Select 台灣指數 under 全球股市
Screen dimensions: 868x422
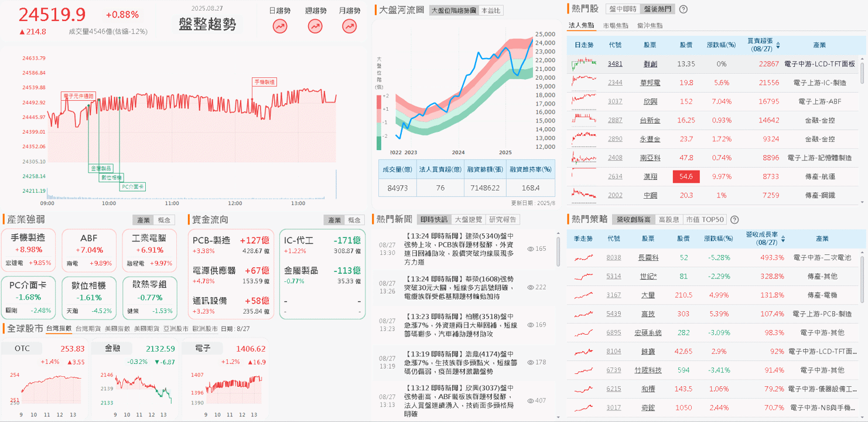coord(59,329)
